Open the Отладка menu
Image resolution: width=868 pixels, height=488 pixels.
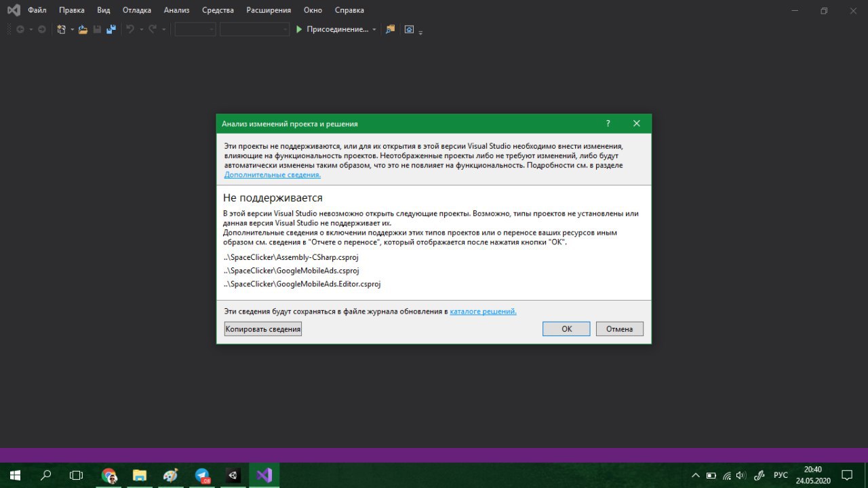point(137,10)
